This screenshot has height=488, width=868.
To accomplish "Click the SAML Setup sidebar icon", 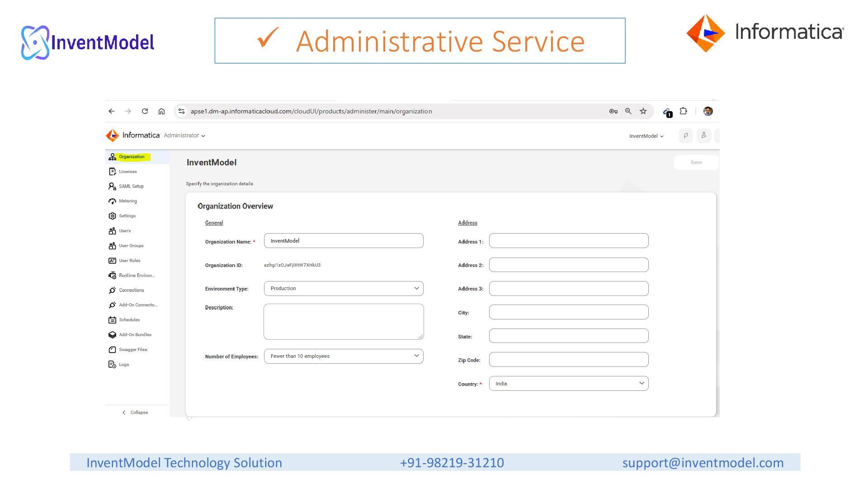I will click(112, 186).
